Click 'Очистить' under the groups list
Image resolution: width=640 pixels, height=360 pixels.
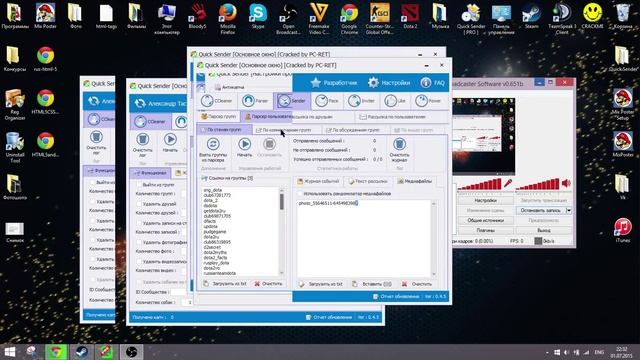tap(268, 283)
